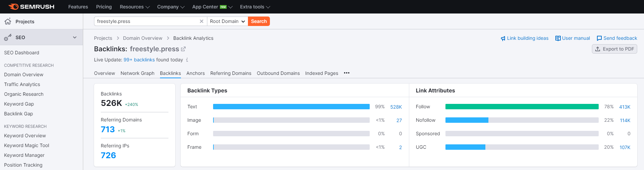Switch to Referring Domains tab
The image size is (644, 170).
[231, 73]
